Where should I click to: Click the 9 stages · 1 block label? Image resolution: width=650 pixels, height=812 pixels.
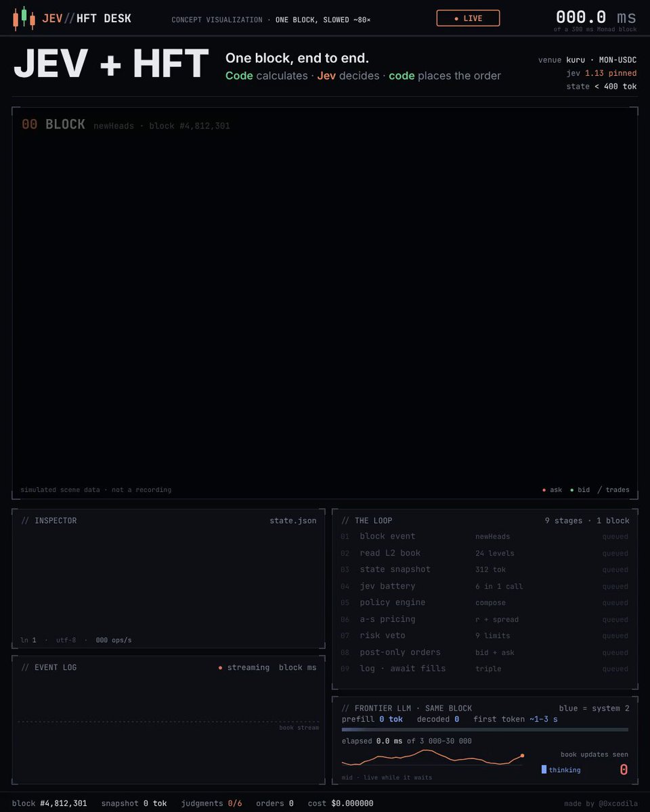[587, 520]
